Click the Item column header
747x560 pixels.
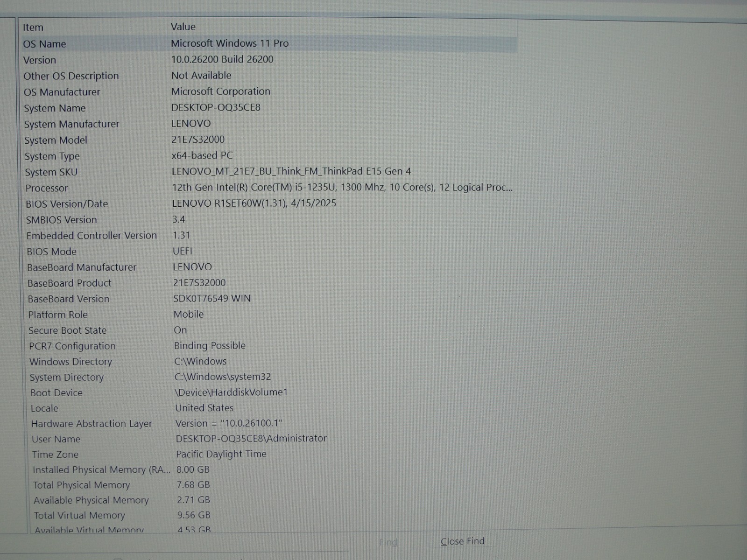click(33, 28)
